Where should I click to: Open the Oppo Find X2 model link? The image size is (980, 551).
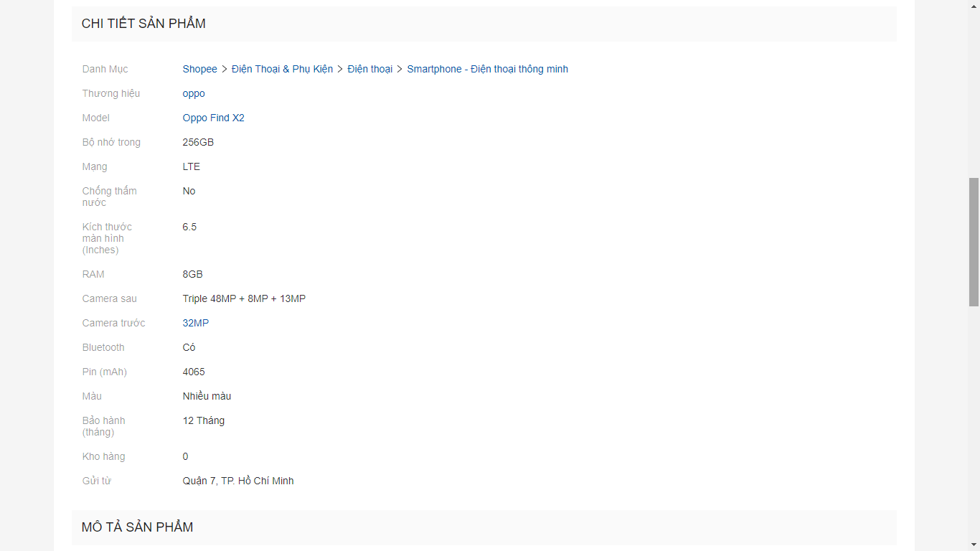tap(213, 118)
